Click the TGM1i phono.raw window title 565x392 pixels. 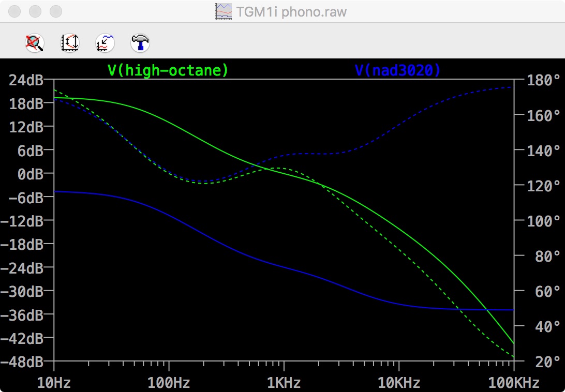tap(291, 12)
